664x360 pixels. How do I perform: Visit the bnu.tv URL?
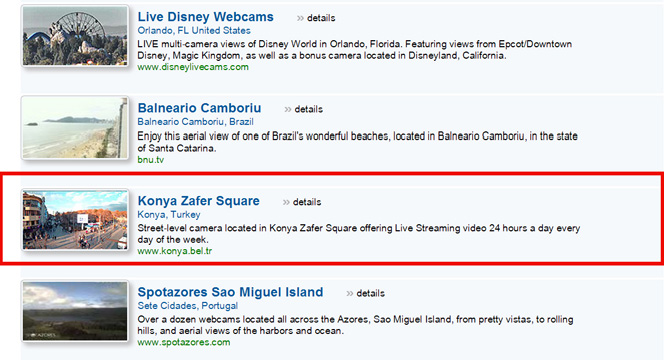(x=151, y=160)
